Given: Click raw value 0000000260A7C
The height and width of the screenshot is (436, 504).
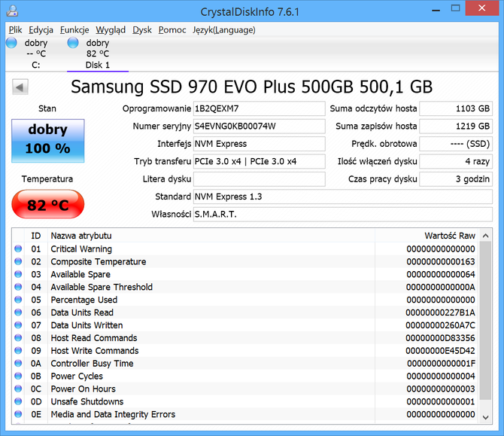Looking at the screenshot, I should click(x=440, y=325).
